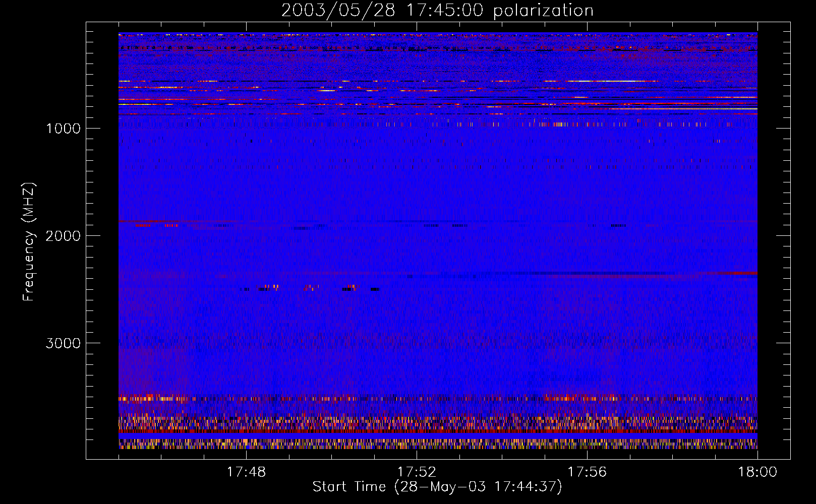Click the 17:48 time tick label
The width and height of the screenshot is (816, 504).
(x=246, y=472)
